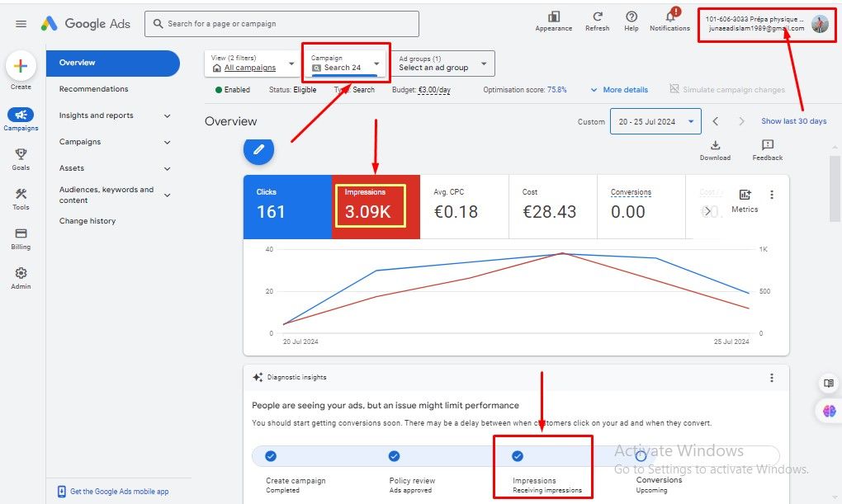842x504 pixels.
Task: Open Recommendations in the sidebar
Action: pyautogui.click(x=94, y=89)
